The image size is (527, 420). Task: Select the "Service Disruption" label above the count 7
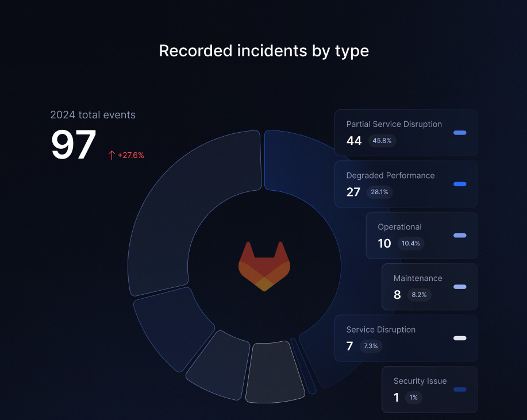(381, 330)
